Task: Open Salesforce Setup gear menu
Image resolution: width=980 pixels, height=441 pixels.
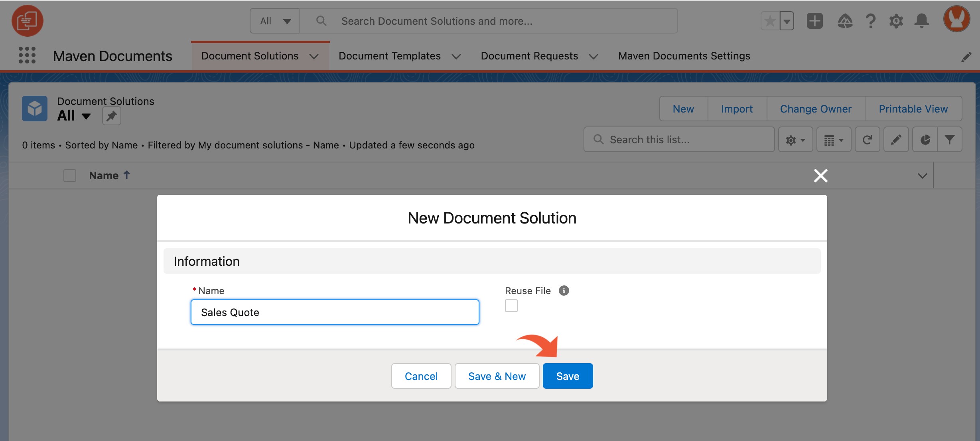Action: coord(896,21)
